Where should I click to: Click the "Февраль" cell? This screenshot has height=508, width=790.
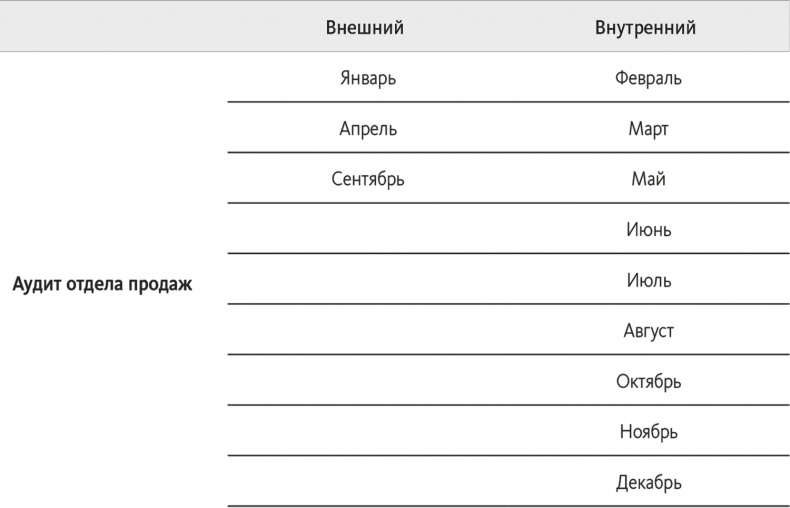(x=649, y=78)
